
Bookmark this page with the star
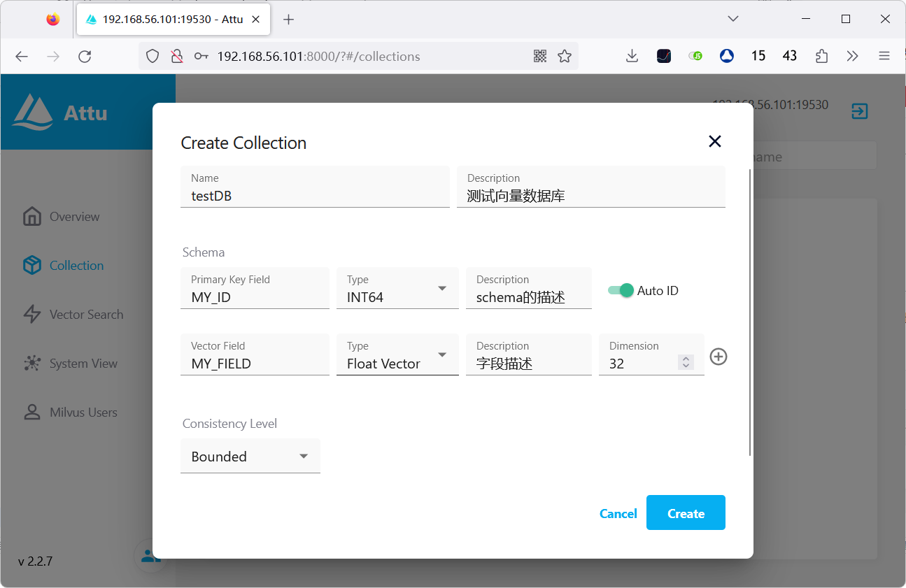click(565, 57)
